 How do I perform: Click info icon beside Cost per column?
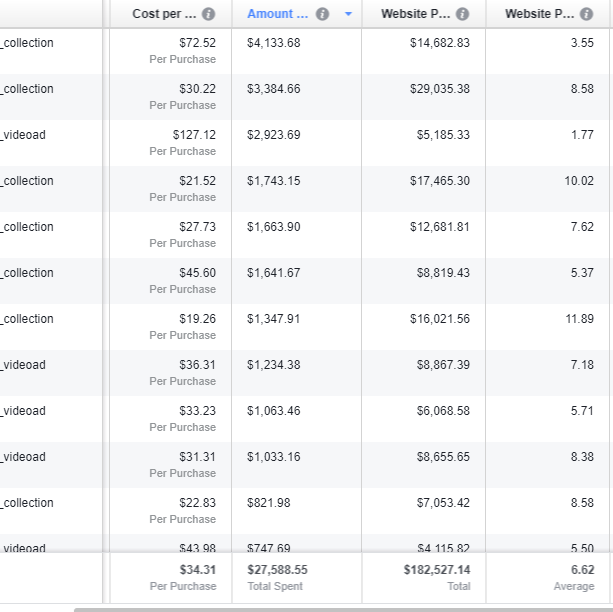coord(208,14)
